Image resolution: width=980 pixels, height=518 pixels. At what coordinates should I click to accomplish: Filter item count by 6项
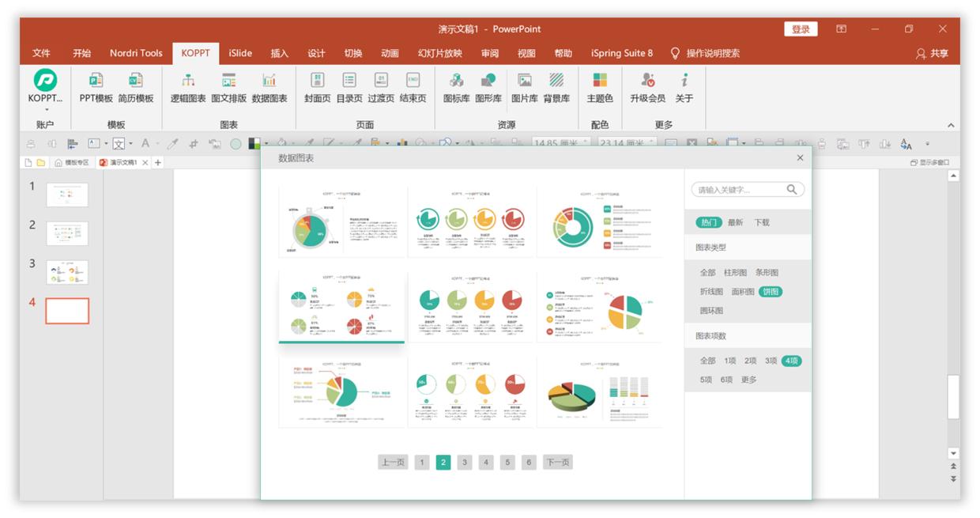[726, 380]
